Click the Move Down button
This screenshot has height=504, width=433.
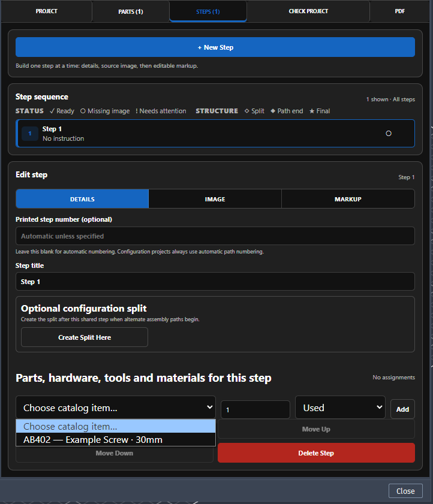click(x=115, y=453)
